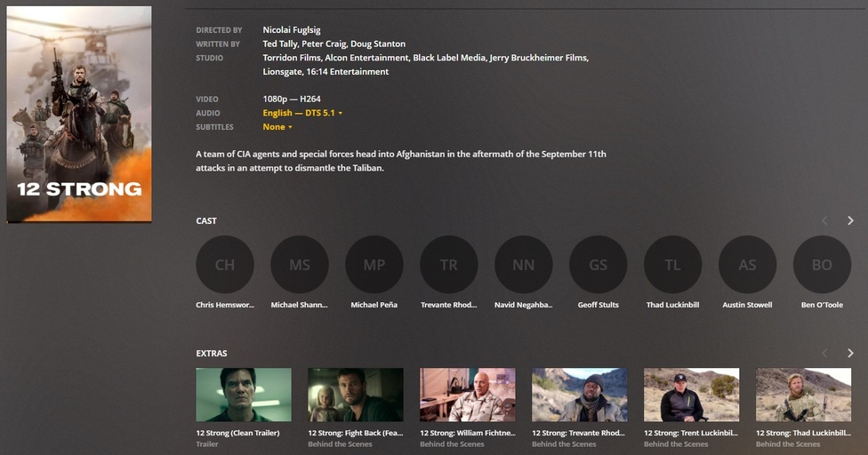Open Jerry Bruckheimer Films studio link
Viewport: 868px width, 455px height.
(539, 58)
